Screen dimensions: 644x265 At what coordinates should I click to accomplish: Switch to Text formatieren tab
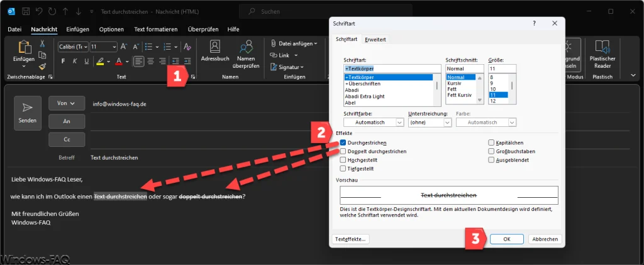point(156,30)
